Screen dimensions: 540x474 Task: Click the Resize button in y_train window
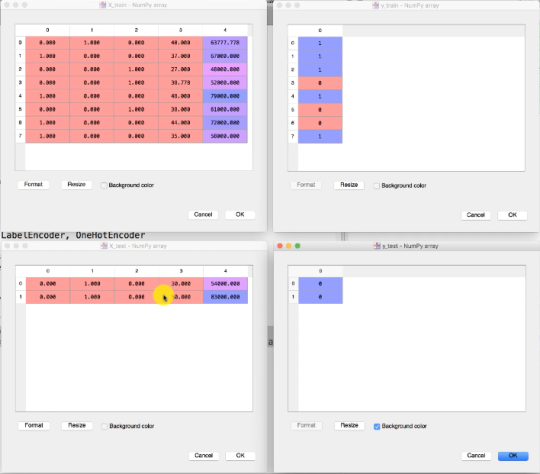point(349,185)
